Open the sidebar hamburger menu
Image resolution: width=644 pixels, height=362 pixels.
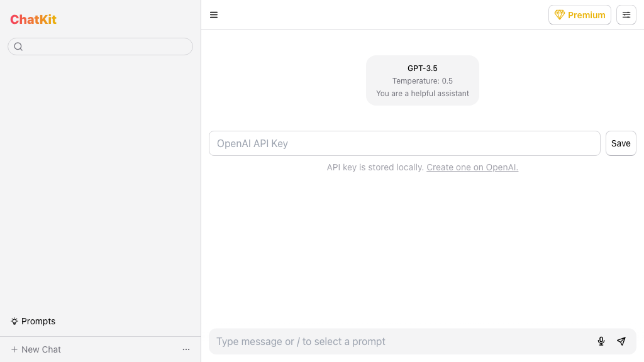(214, 14)
